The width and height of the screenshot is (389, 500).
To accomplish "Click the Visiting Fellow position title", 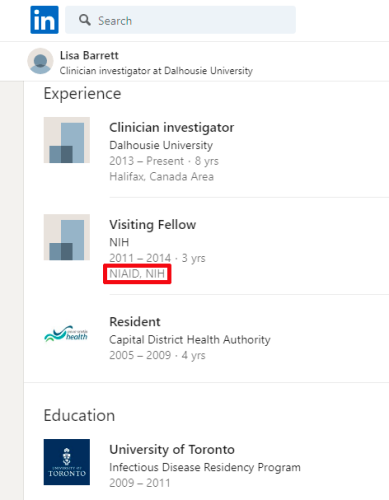I will pyautogui.click(x=153, y=225).
